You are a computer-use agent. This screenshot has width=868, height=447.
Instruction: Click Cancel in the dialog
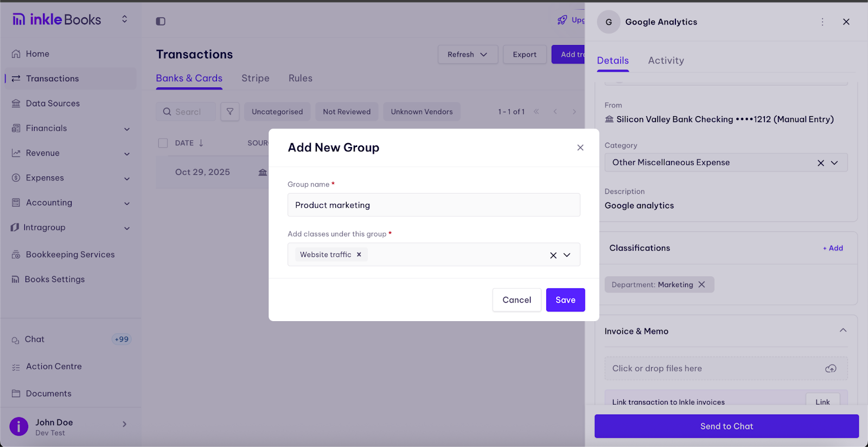point(517,300)
